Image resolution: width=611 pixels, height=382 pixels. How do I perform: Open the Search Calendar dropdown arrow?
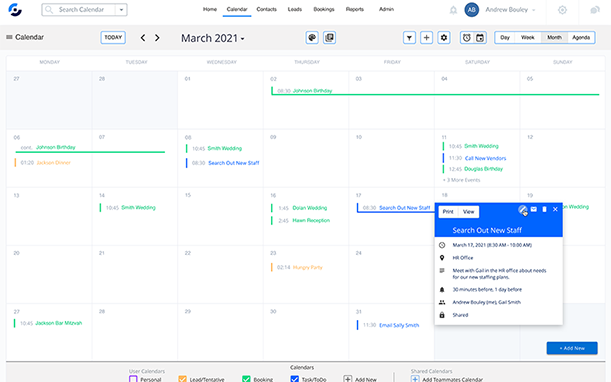click(x=121, y=10)
